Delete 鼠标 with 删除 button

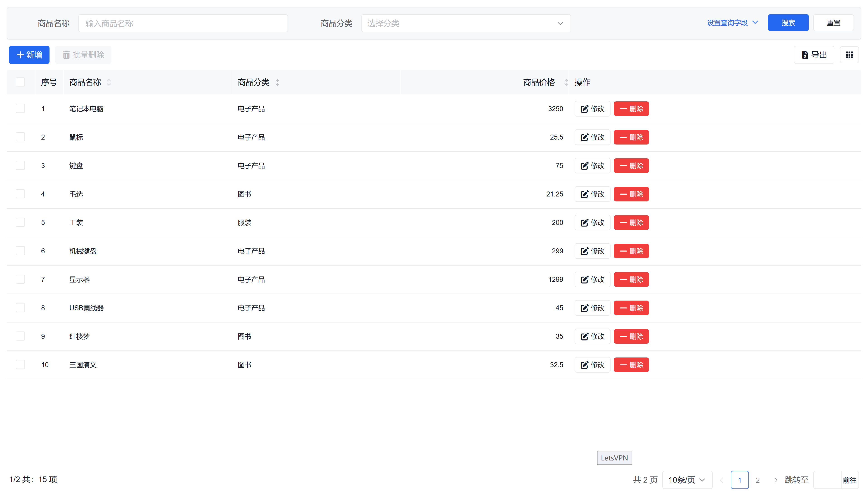(x=631, y=137)
